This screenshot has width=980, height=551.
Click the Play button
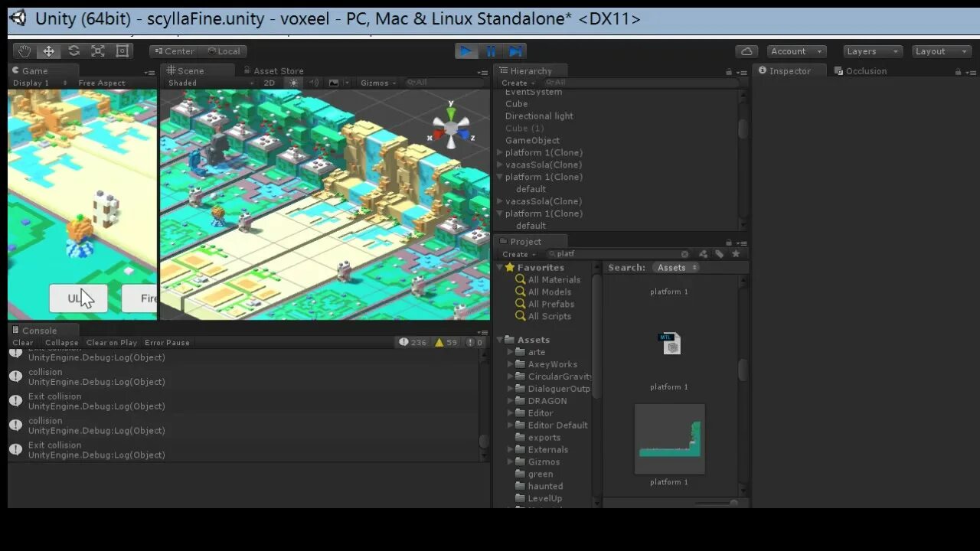click(465, 51)
